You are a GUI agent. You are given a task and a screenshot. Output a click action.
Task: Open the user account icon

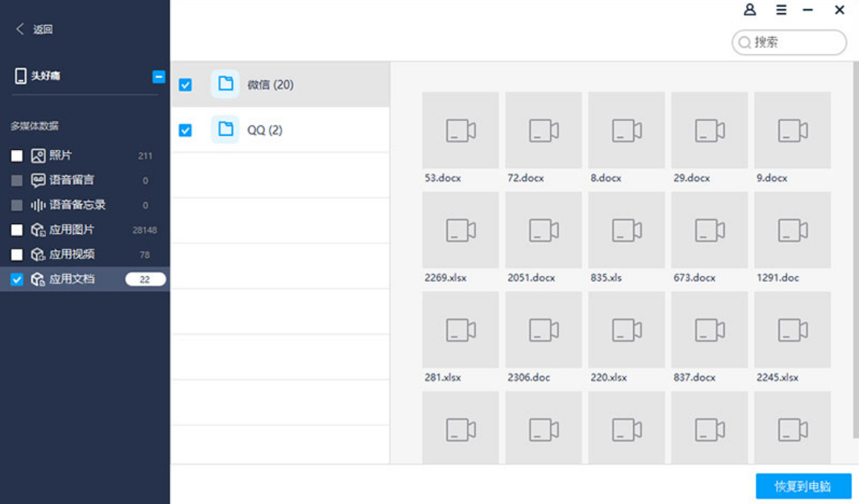tap(749, 10)
